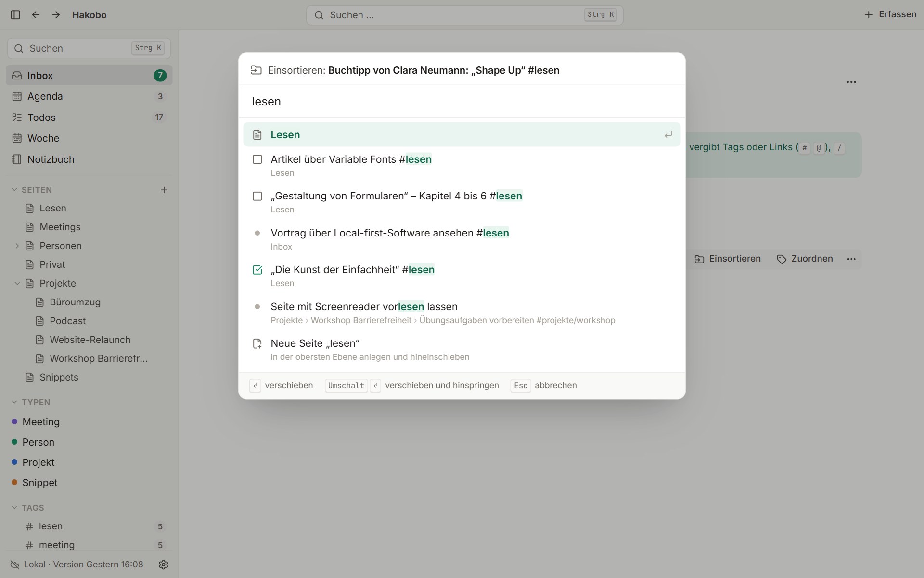
Task: Click the hash icon beside lesen tag
Action: (x=29, y=526)
